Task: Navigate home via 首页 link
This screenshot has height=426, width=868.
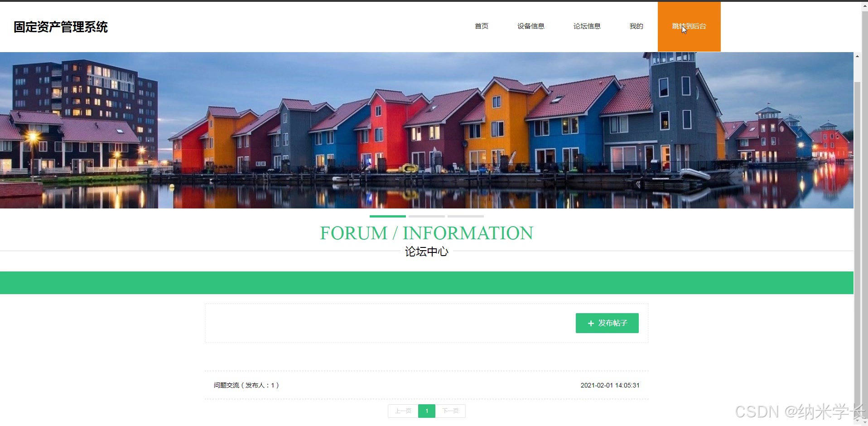Action: point(481,26)
